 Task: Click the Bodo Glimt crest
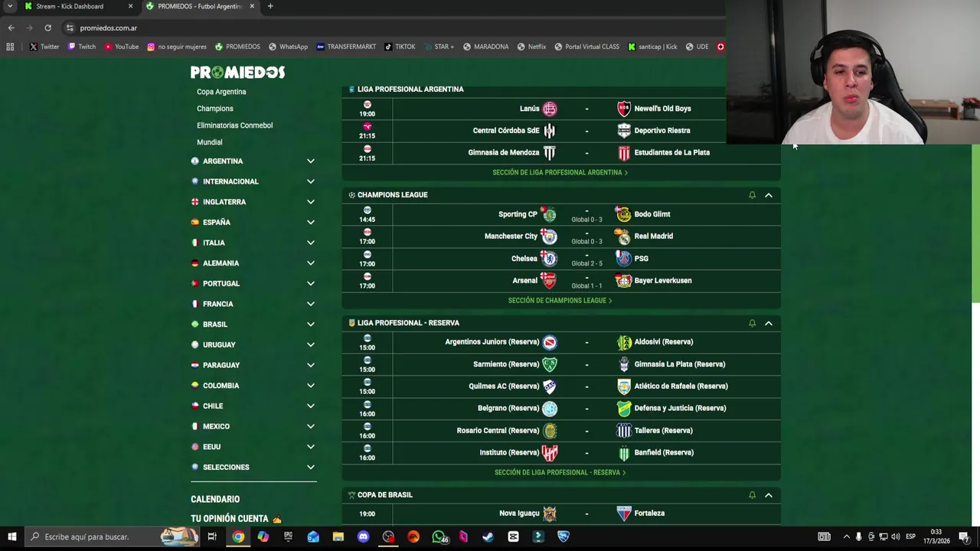[x=624, y=214]
